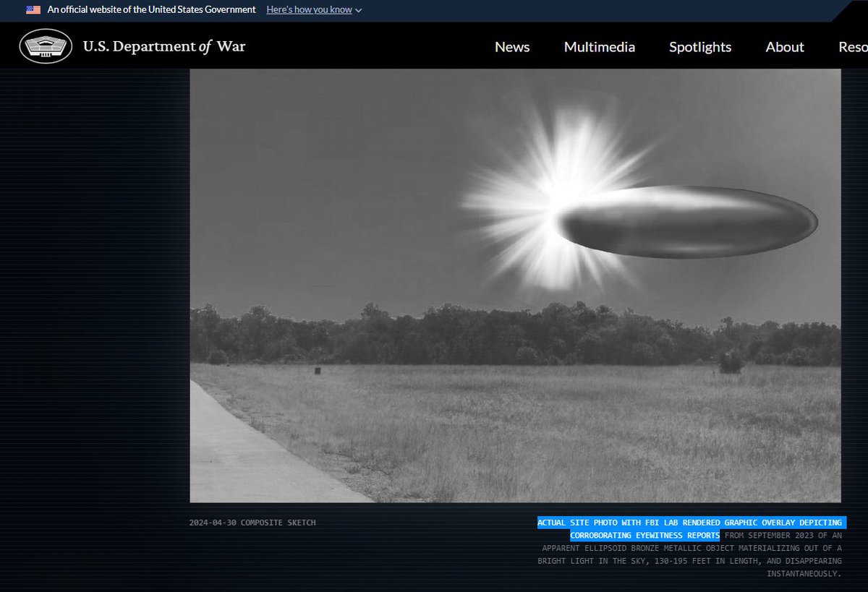The width and height of the screenshot is (868, 592).
Task: Open the News menu
Action: pyautogui.click(x=512, y=47)
